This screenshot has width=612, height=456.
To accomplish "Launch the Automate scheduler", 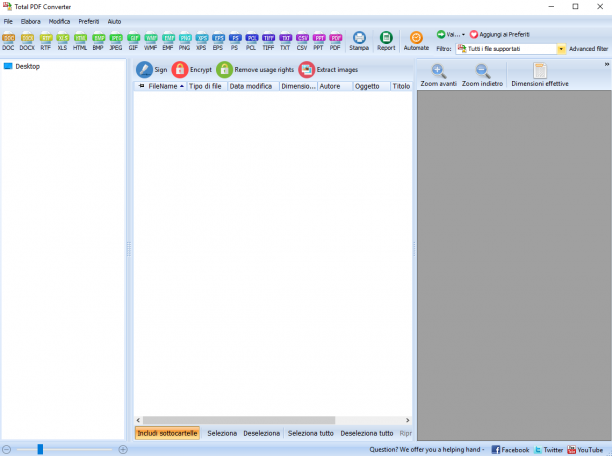I will point(416,41).
